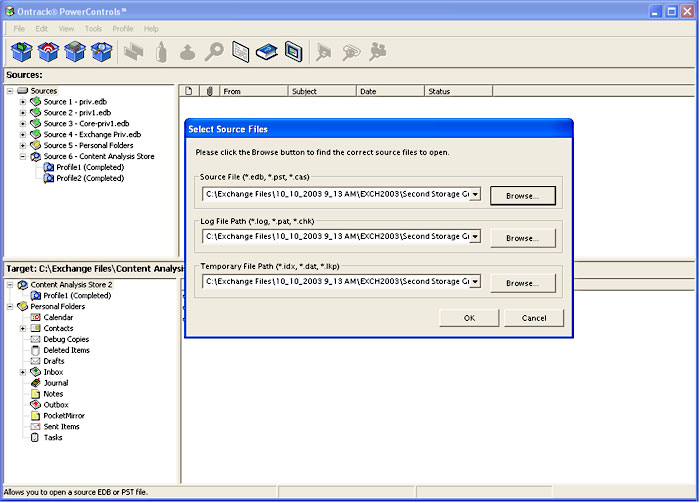
Task: Click the Sent Items envelope icon
Action: [x=35, y=427]
